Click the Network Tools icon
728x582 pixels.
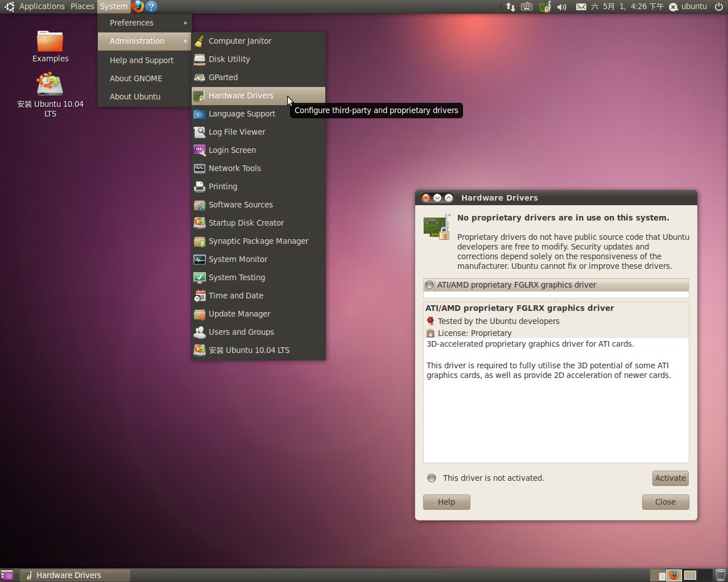[x=199, y=168]
